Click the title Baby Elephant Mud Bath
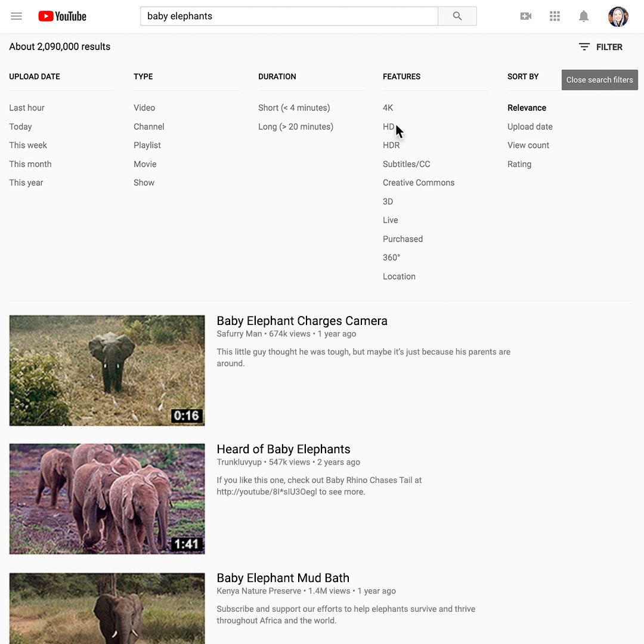644x644 pixels. click(x=283, y=578)
